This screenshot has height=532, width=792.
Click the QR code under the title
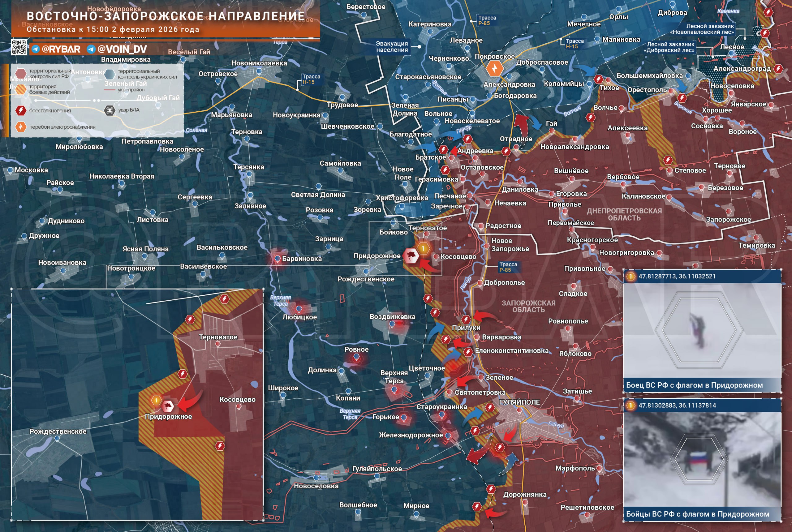[x=19, y=47]
